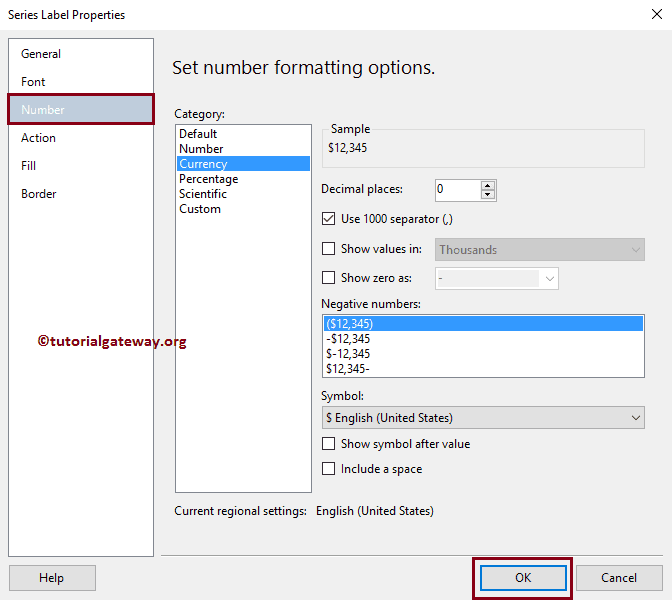Choose Percentage in Category list
Viewport: 672px width, 600px height.
click(x=208, y=179)
